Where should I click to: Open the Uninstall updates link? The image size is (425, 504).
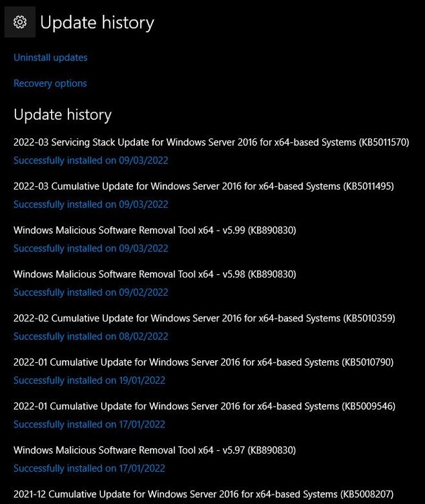click(50, 58)
